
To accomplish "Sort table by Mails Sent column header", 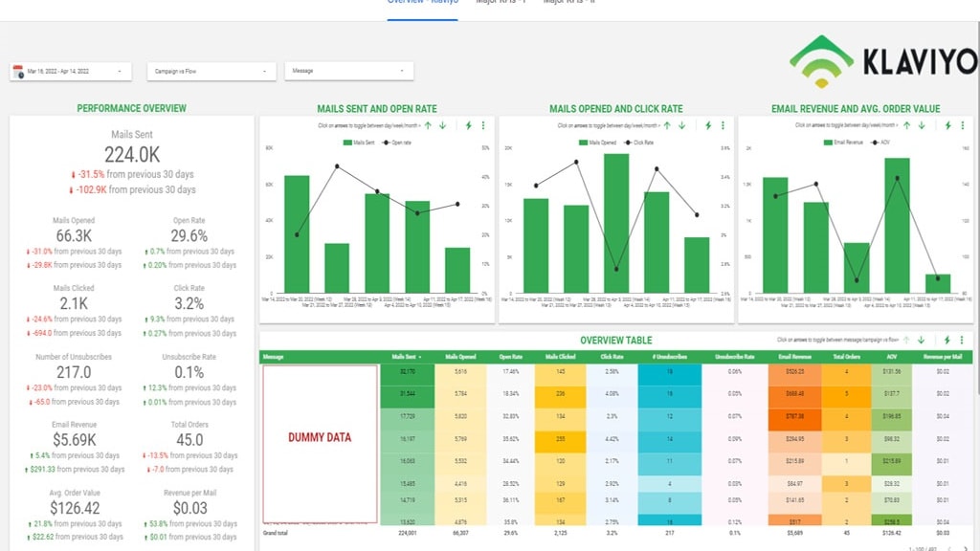I will point(406,357).
